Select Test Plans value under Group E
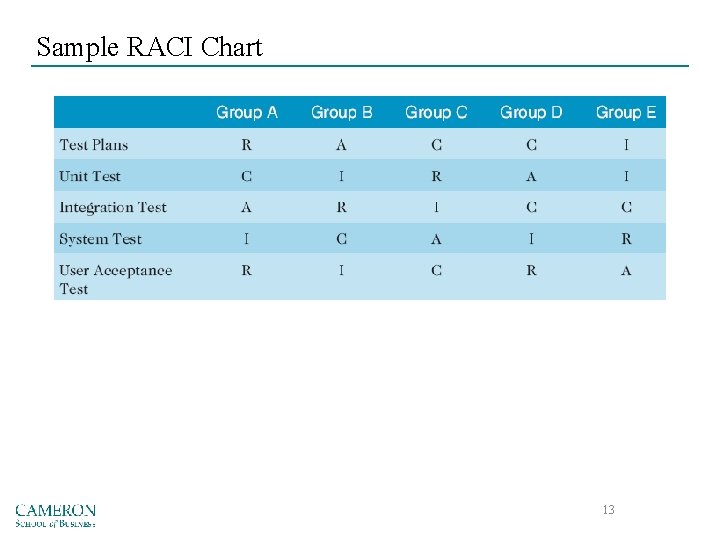The height and width of the screenshot is (540, 720). point(626,145)
